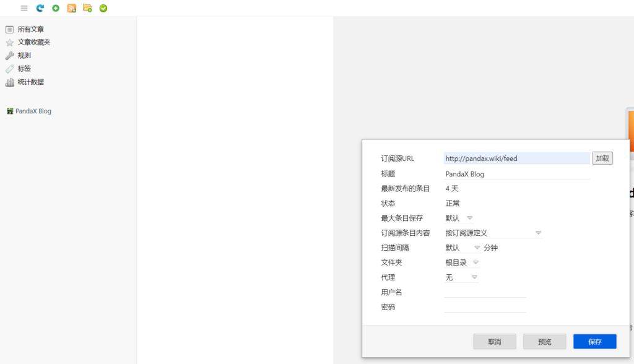Click the green add-feed plus icon
The width and height of the screenshot is (634, 364).
pos(56,8)
